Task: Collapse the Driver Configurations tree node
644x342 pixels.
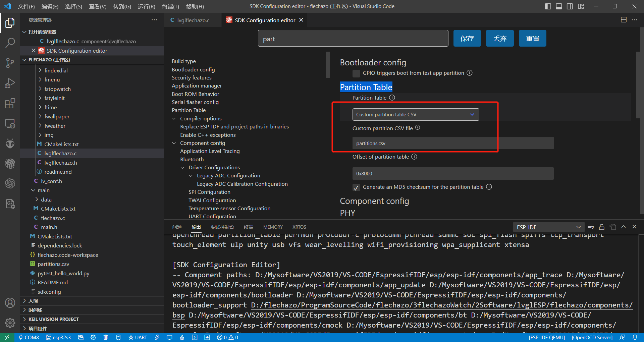Action: (x=182, y=168)
